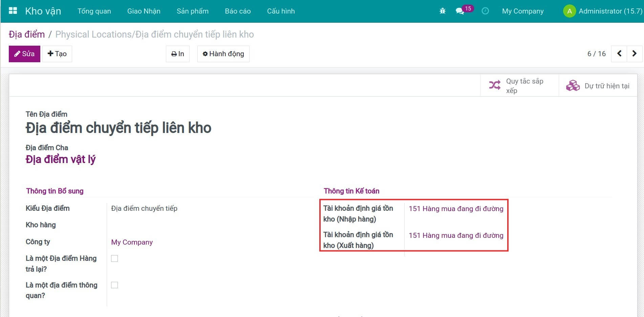Open parent location Địa điểm vật lý

click(x=61, y=159)
